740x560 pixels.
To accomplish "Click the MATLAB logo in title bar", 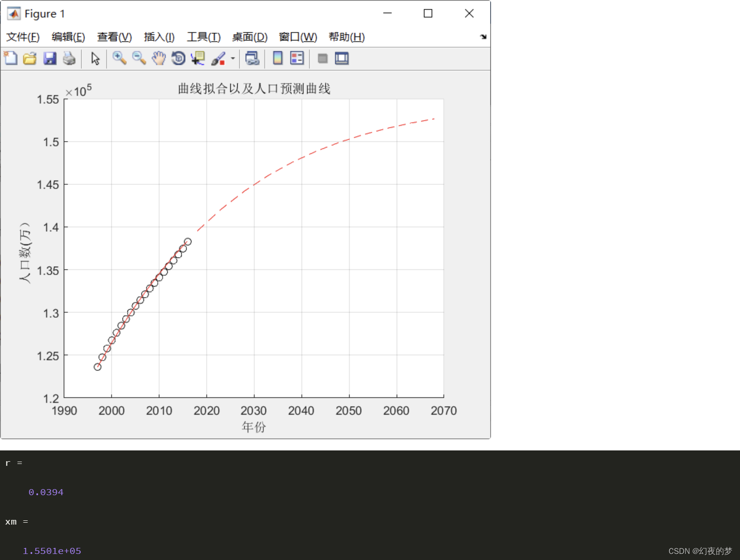I will 14,14.
